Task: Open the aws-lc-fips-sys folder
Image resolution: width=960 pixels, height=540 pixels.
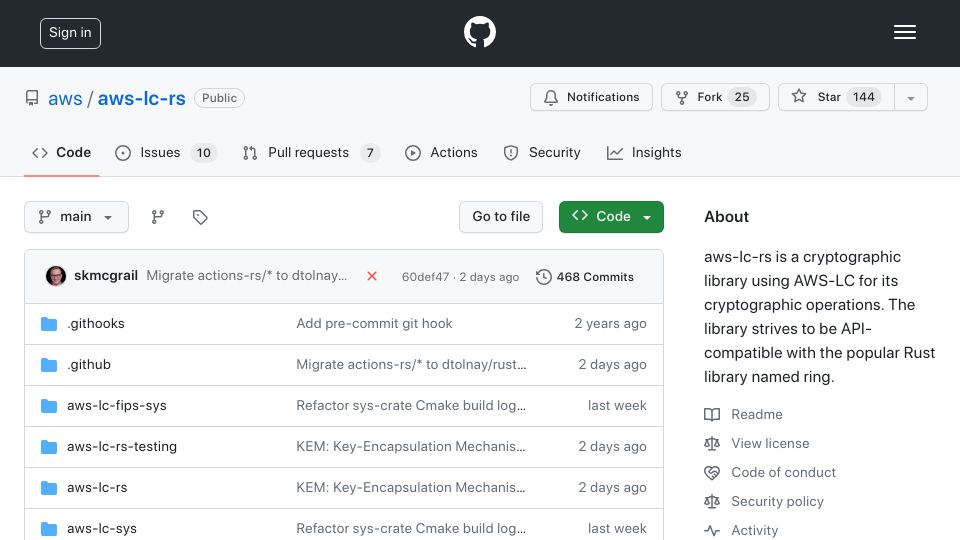Action: coord(117,405)
